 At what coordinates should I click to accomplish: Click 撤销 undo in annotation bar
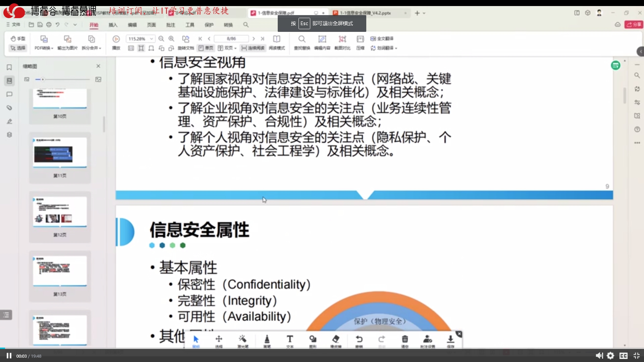click(359, 341)
